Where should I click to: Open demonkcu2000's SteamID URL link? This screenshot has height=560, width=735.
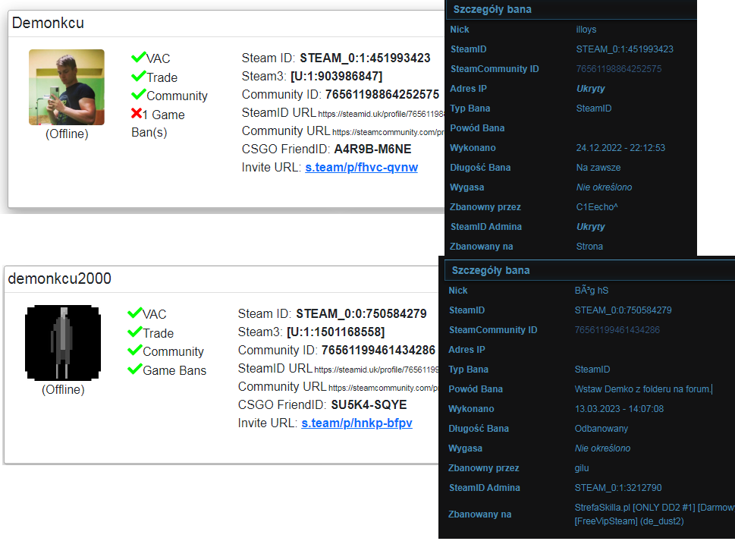(376, 370)
